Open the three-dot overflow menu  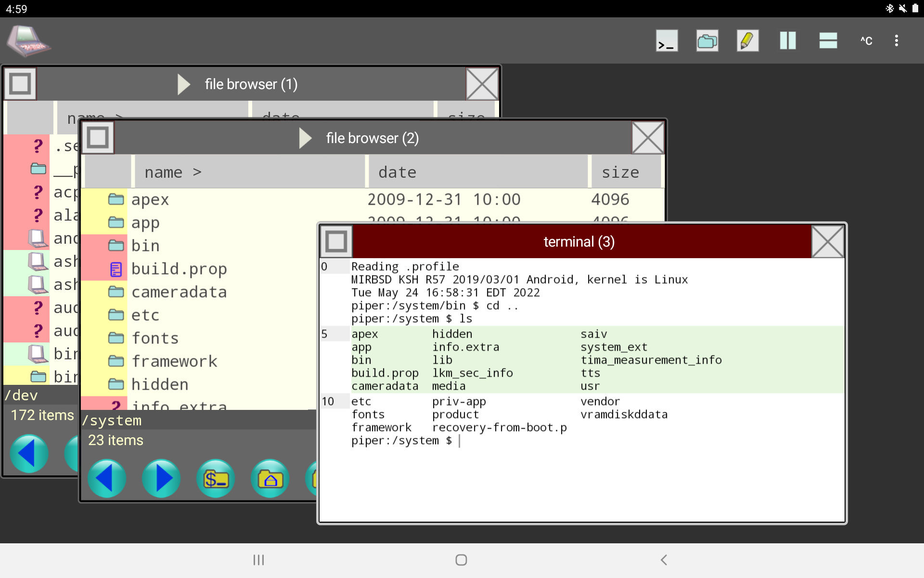click(x=897, y=40)
